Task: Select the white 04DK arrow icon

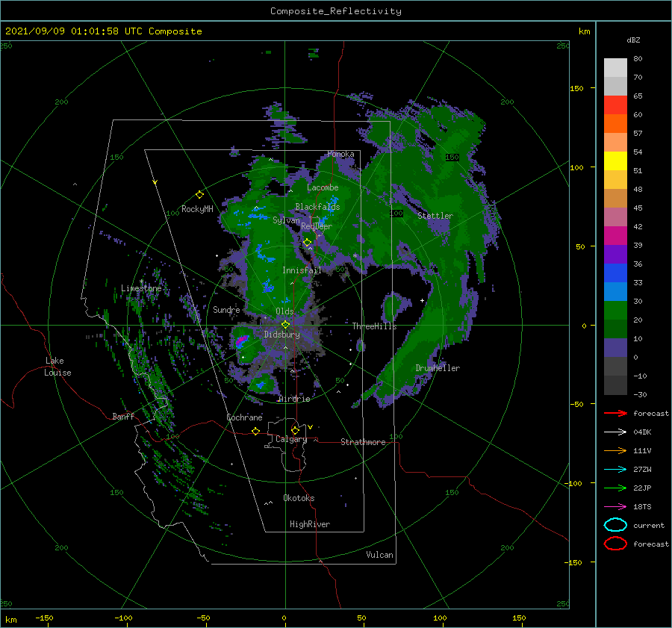Action: pyautogui.click(x=615, y=432)
